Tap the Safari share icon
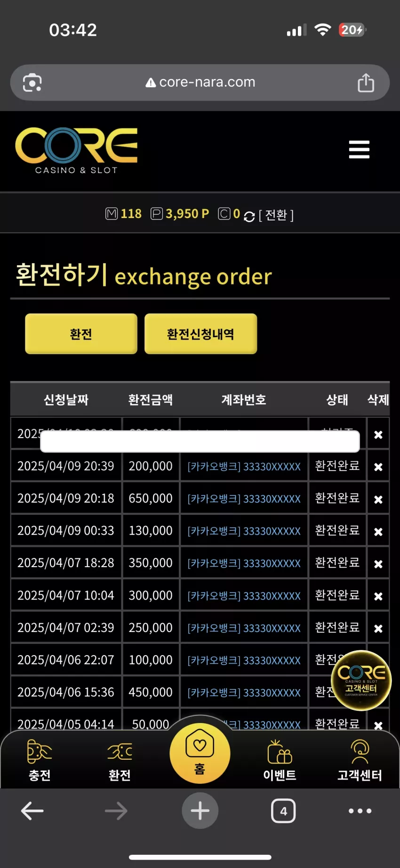The image size is (400, 868). [366, 82]
